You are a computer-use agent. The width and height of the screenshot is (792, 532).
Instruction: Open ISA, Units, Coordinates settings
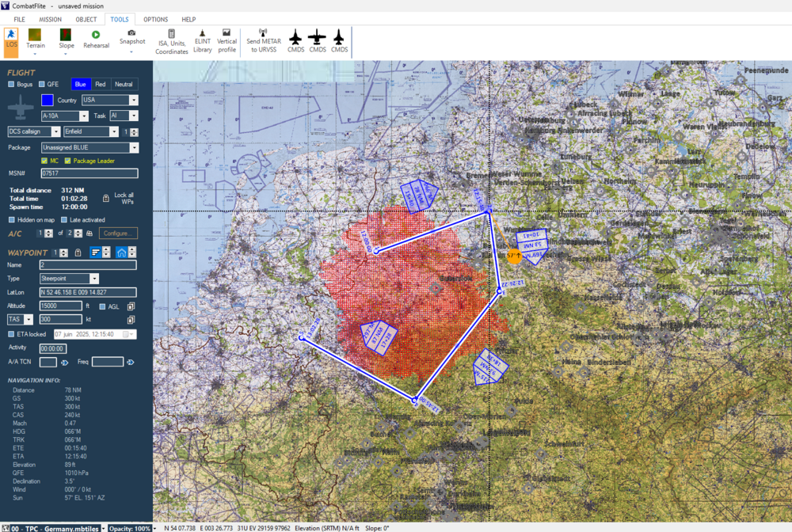(x=172, y=42)
